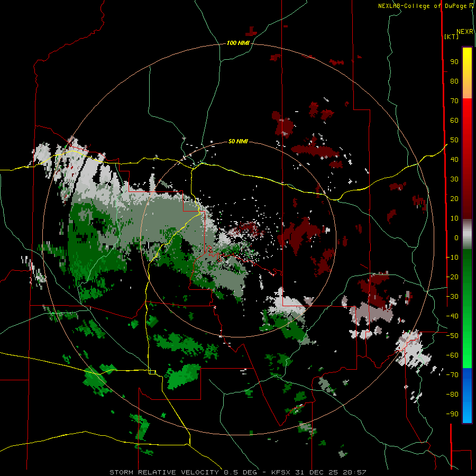
Task: Click the NEXR label above the color scale
Action: 465,32
